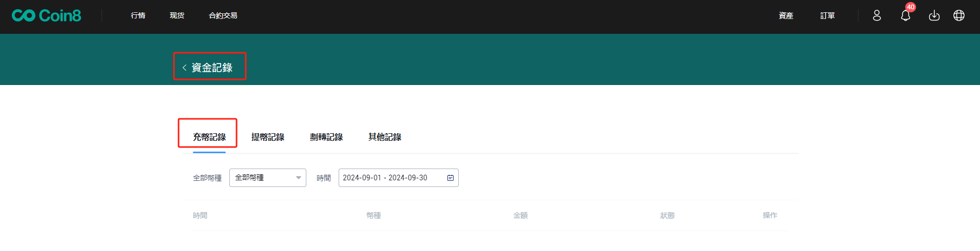980x251 pixels.
Task: Select the 充幣記錄 tab
Action: click(209, 137)
